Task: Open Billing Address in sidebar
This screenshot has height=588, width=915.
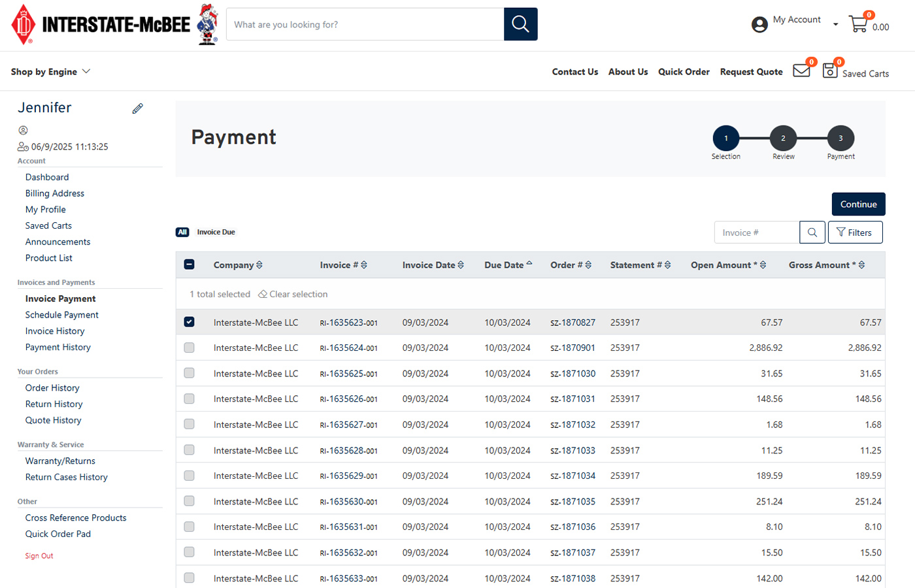Action: (x=55, y=193)
